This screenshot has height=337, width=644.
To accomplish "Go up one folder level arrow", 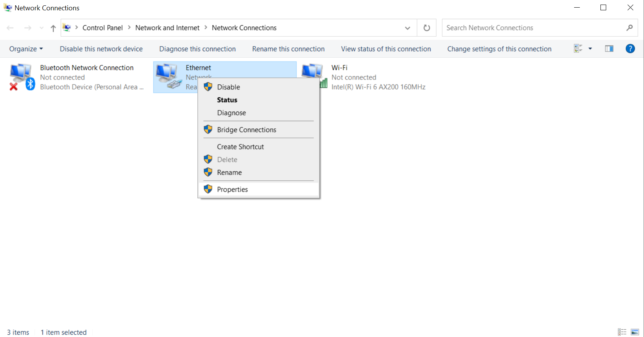I will [53, 28].
